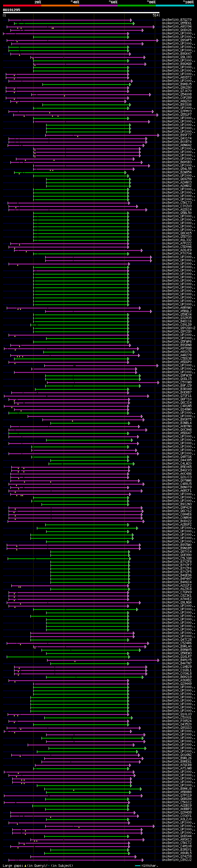
Task: Click hit label UniRef100_B9SRT5
Action: (x=177, y=419)
